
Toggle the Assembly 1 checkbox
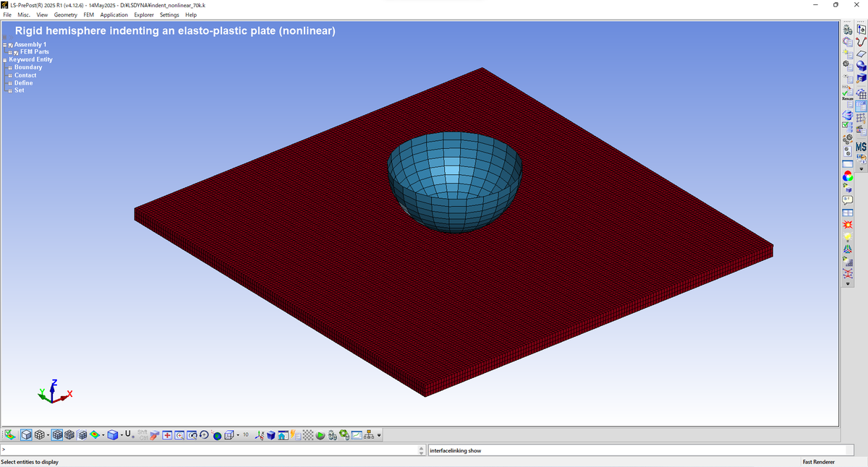[11, 46]
